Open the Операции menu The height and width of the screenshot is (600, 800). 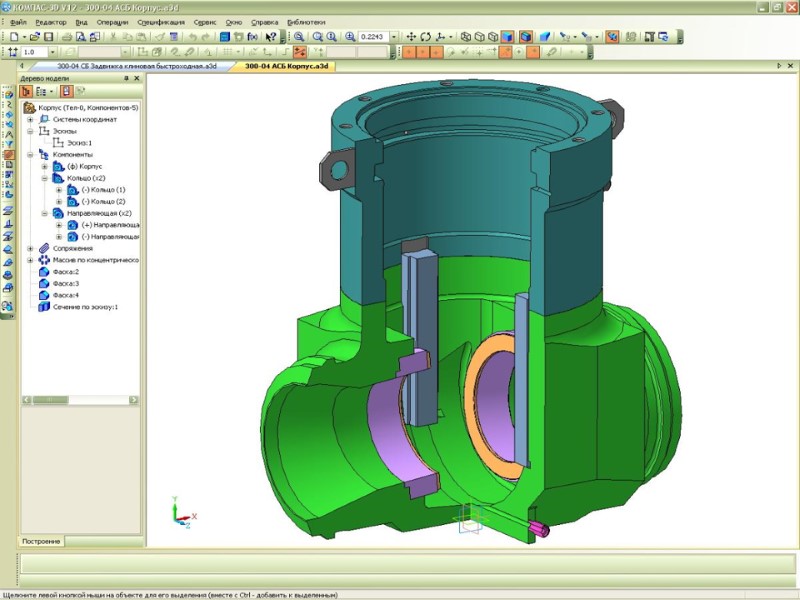(x=112, y=22)
